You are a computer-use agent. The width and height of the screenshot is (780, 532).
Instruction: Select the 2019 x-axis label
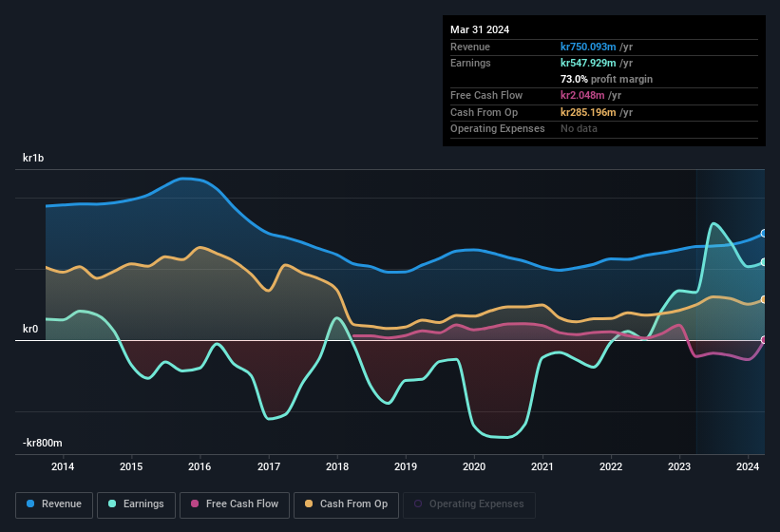pyautogui.click(x=406, y=466)
